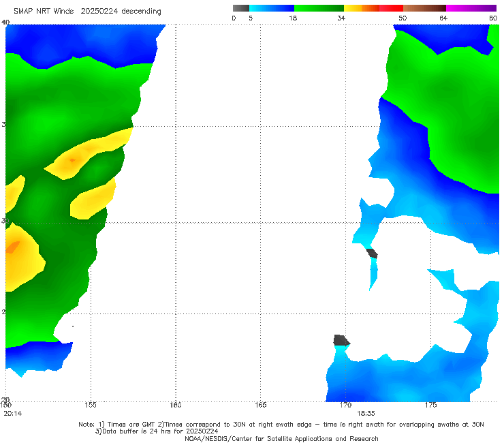The width and height of the screenshot is (504, 443).
Task: Click the longitude label '160'
Action: click(176, 405)
